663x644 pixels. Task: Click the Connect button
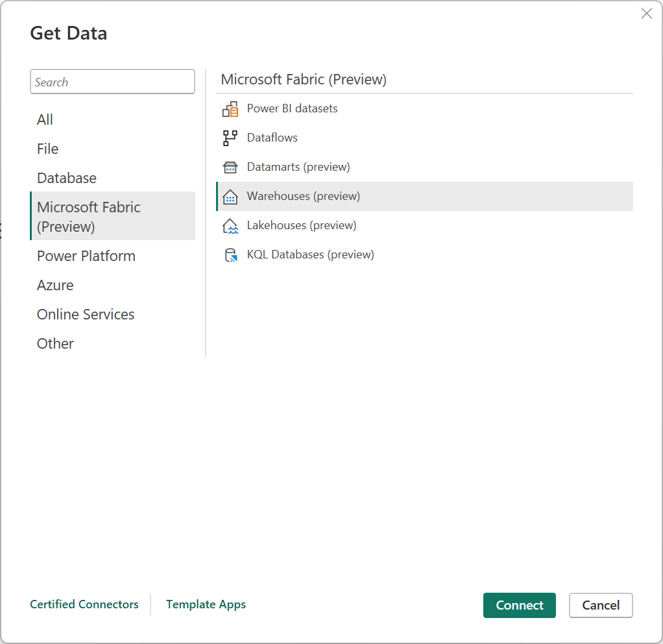(519, 605)
